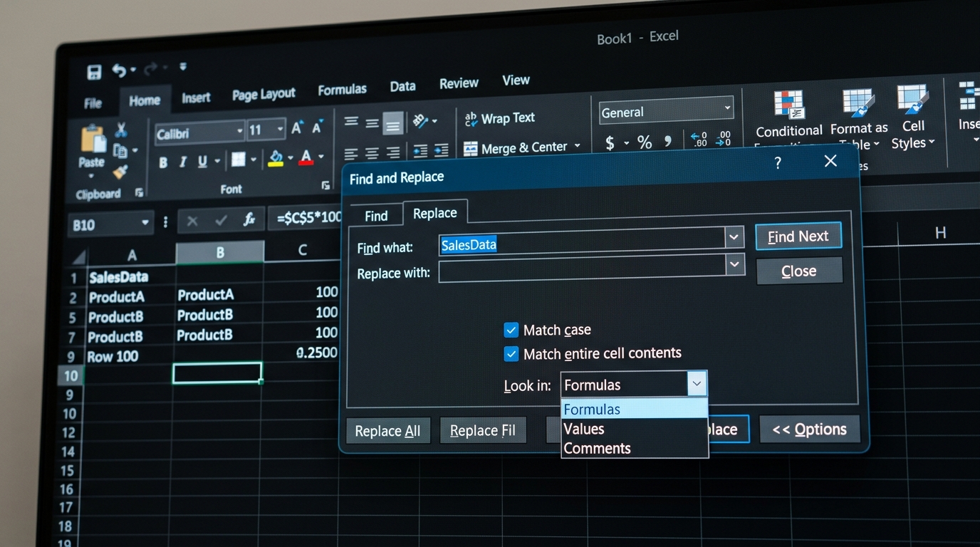The image size is (980, 547).
Task: Uncheck the Match case checkbox
Action: tap(511, 330)
